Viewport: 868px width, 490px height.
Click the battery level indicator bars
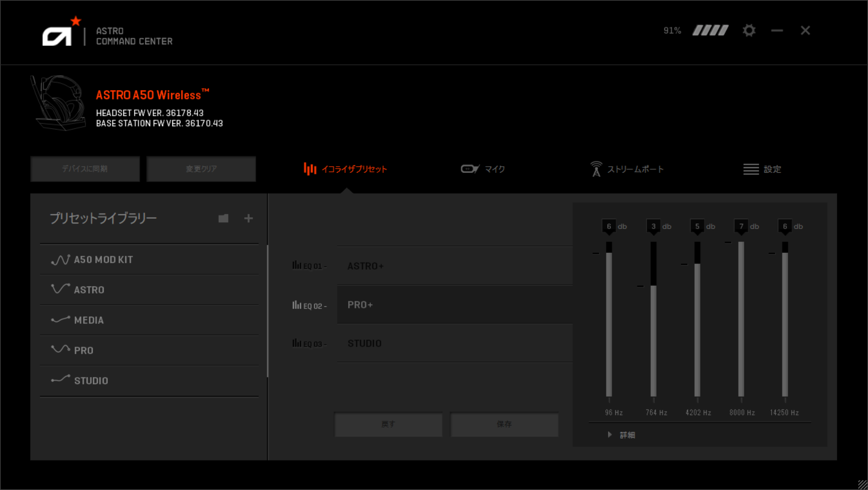(x=710, y=30)
